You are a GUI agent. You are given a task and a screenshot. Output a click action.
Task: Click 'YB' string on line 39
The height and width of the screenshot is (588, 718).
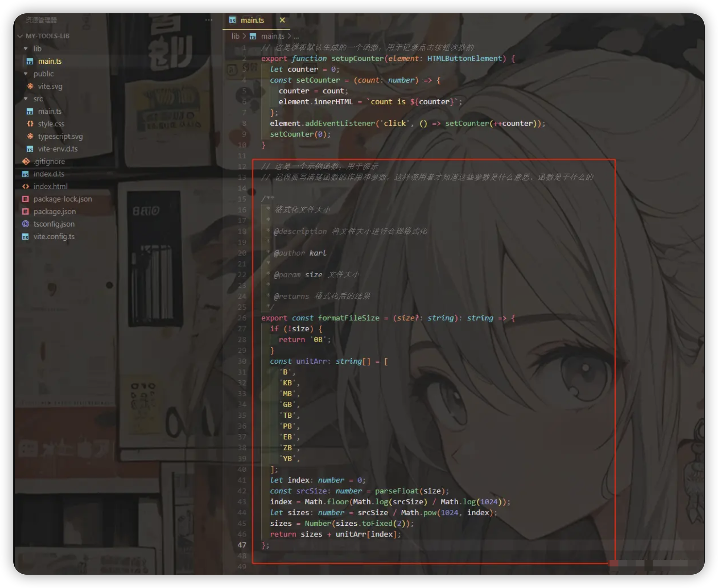(x=287, y=458)
